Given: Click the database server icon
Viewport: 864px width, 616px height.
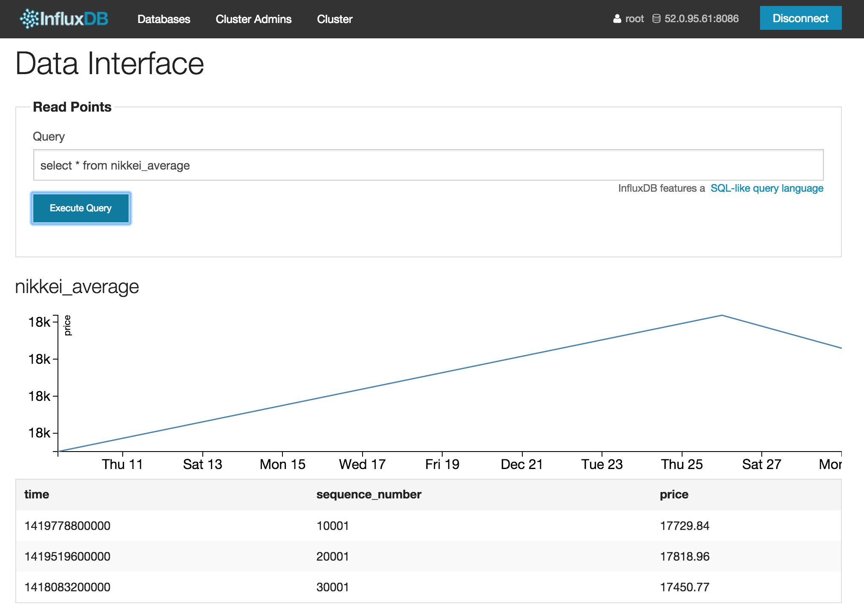Looking at the screenshot, I should [657, 19].
